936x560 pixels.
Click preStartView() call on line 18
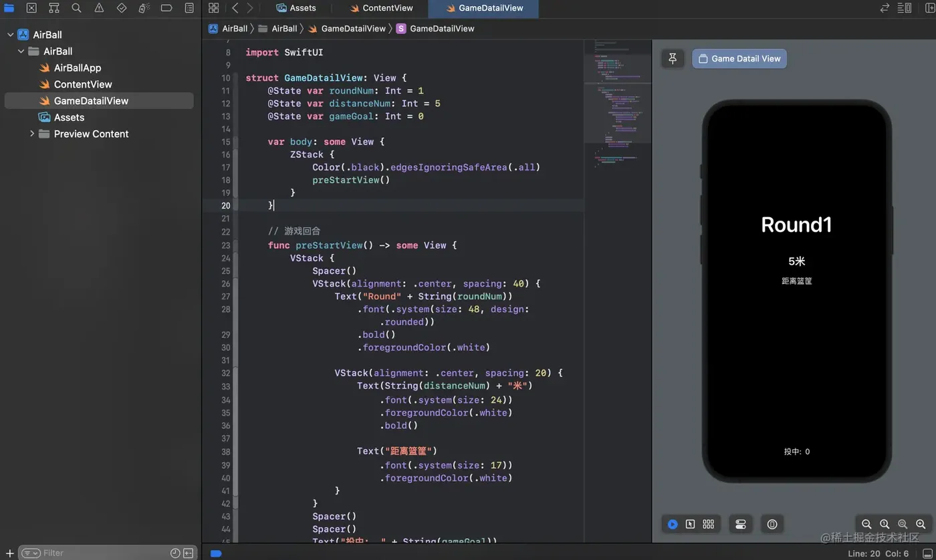pos(351,180)
